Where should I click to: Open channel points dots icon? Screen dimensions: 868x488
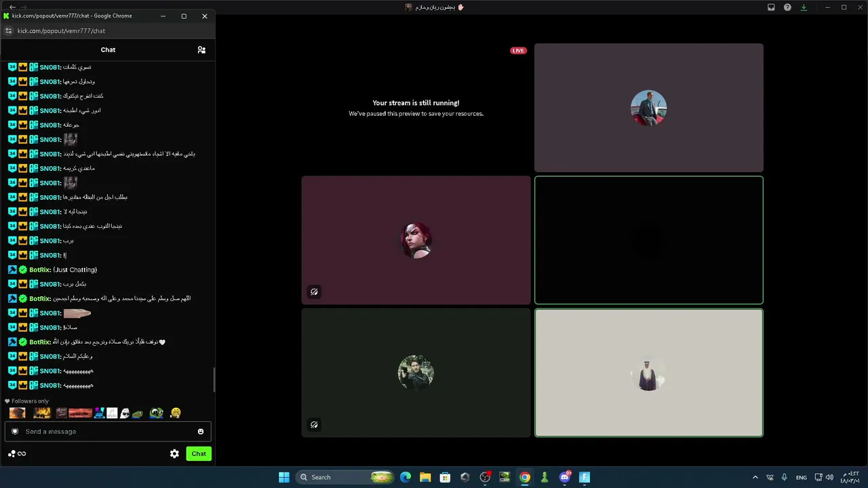[x=12, y=453]
